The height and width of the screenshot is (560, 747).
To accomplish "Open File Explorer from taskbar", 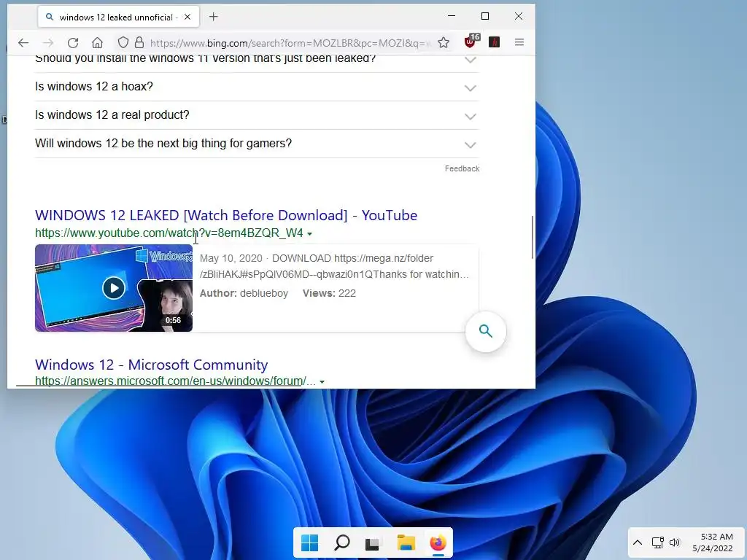I will pos(406,542).
